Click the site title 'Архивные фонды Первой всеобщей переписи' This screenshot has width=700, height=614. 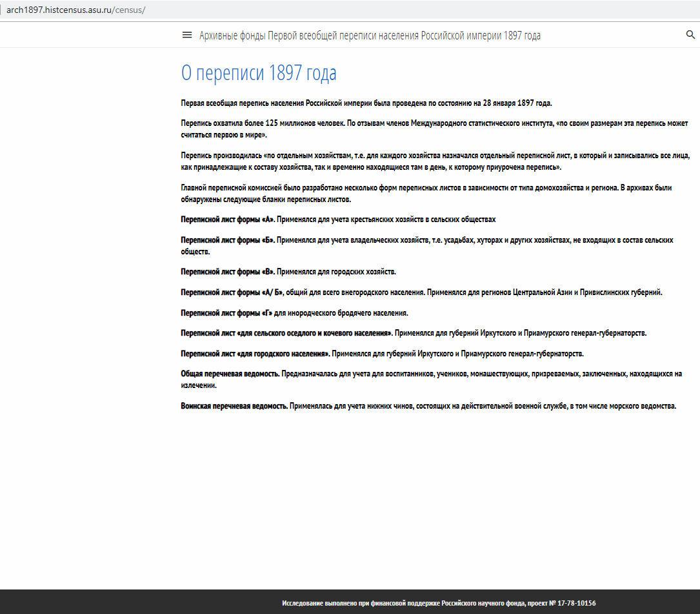370,36
